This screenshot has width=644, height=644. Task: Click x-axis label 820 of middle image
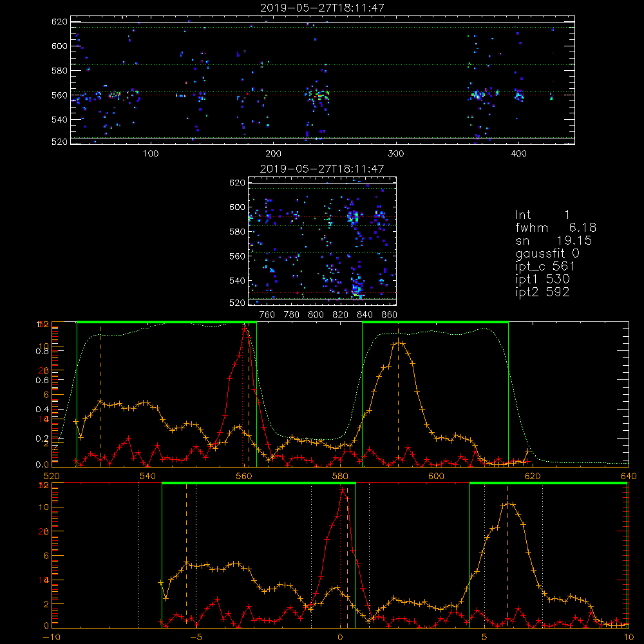tap(341, 315)
